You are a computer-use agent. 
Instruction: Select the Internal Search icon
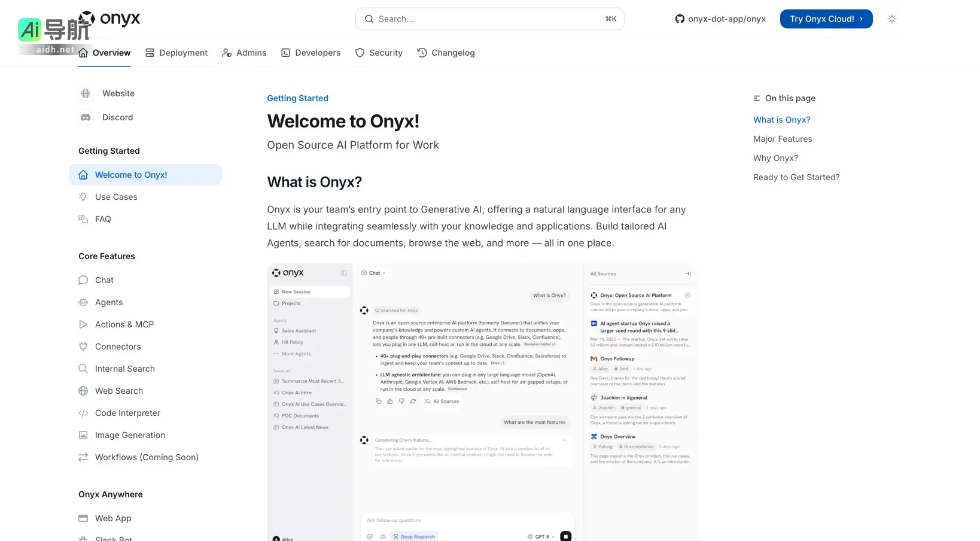(x=83, y=369)
